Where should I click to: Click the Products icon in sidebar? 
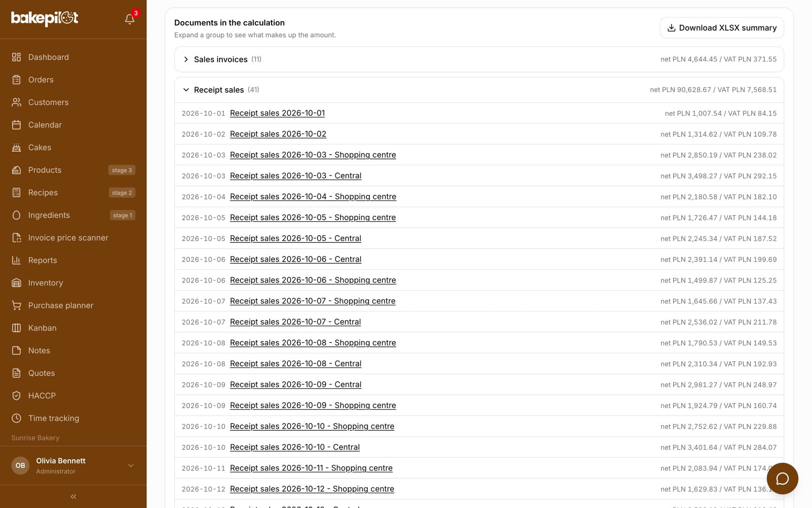coord(16,170)
